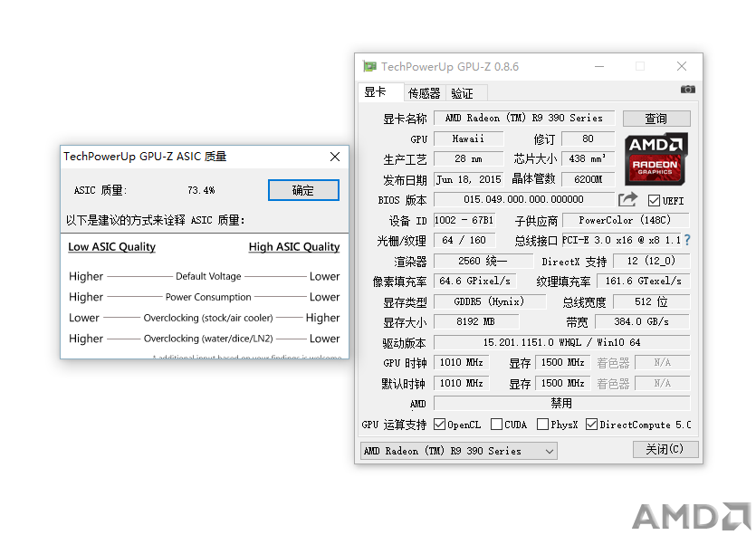This screenshot has height=535, width=756.
Task: Click the ASIC quality value 73.4%
Action: pos(202,190)
